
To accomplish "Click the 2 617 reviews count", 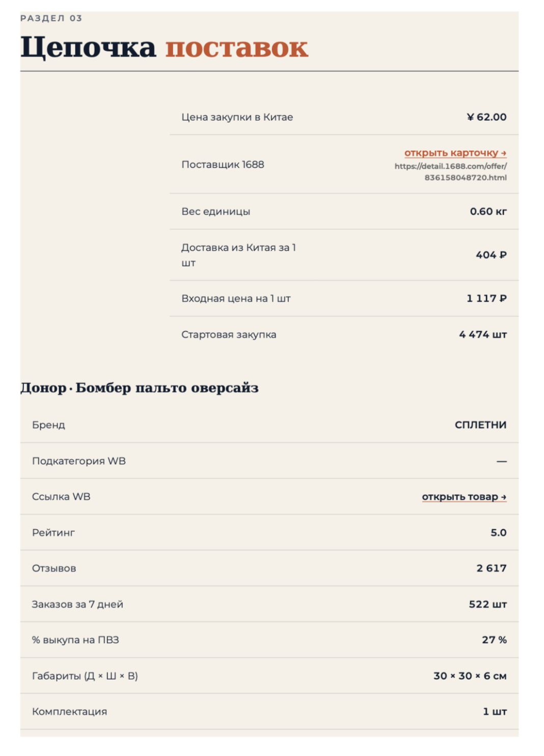I will pos(492,569).
